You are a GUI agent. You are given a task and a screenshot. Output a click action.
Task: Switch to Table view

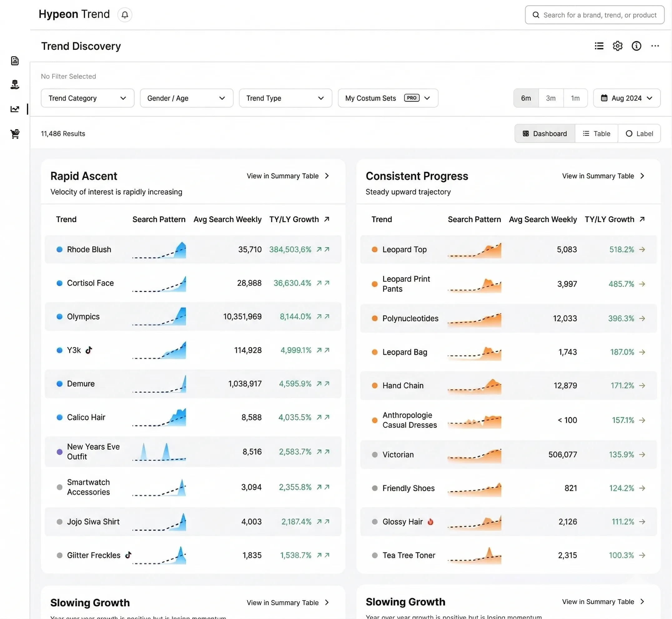tap(596, 133)
